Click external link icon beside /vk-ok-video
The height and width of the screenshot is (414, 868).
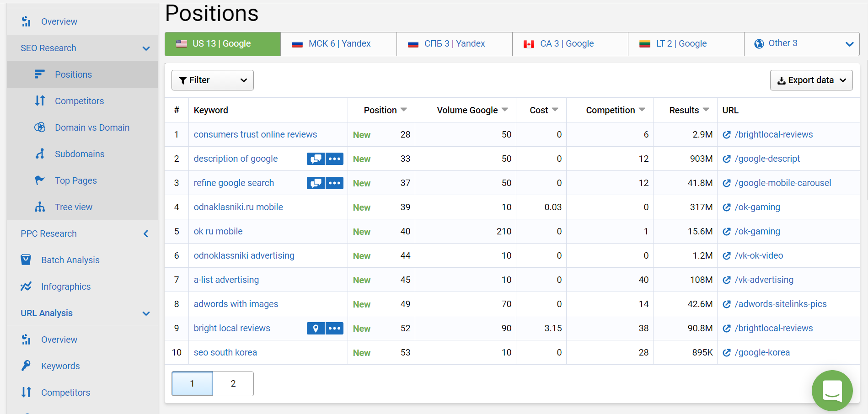(x=726, y=256)
